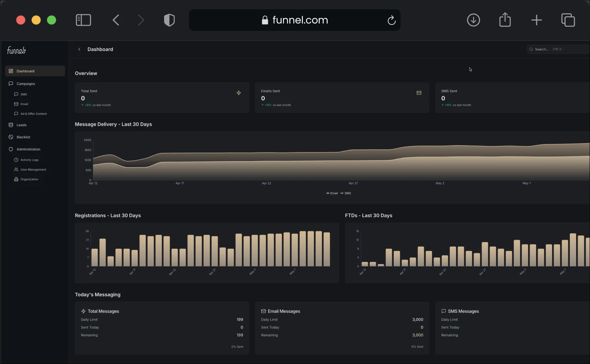Open the Blacklist page
Screen dimensions: 590x364
click(23, 137)
